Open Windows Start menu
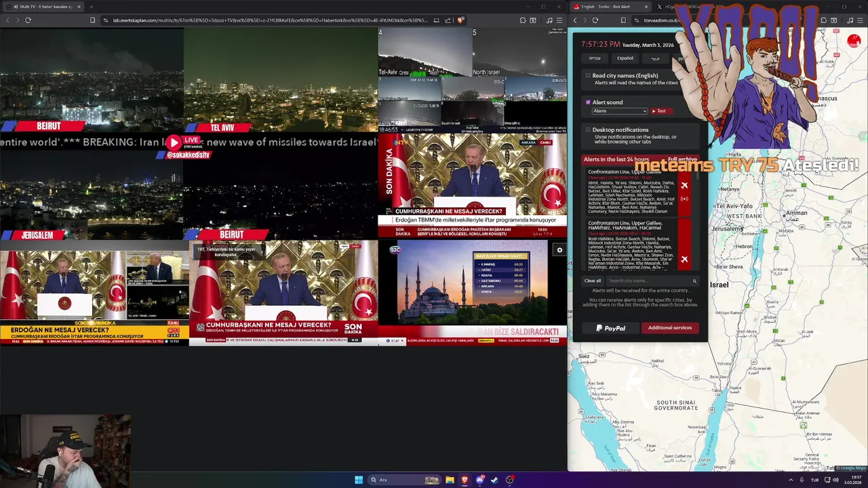The height and width of the screenshot is (488, 868). (359, 480)
